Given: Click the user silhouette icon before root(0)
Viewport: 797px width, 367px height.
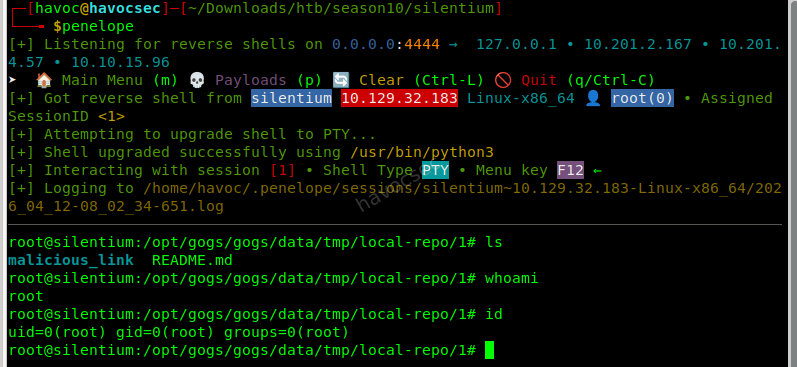Looking at the screenshot, I should coord(593,98).
